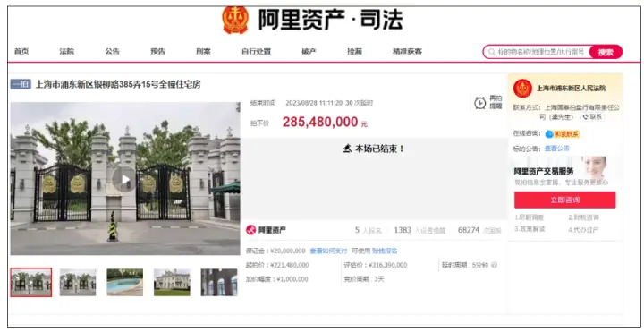Open the 查看公告 link

557,149
